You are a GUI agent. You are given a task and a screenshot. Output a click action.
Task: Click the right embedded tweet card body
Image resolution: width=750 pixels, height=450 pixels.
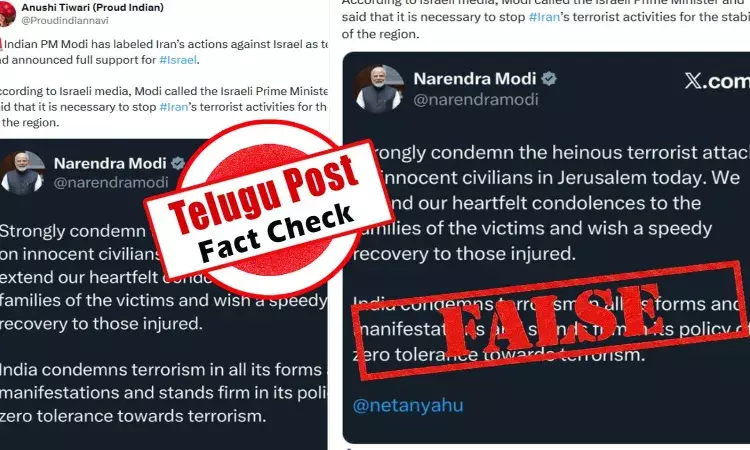click(x=546, y=248)
